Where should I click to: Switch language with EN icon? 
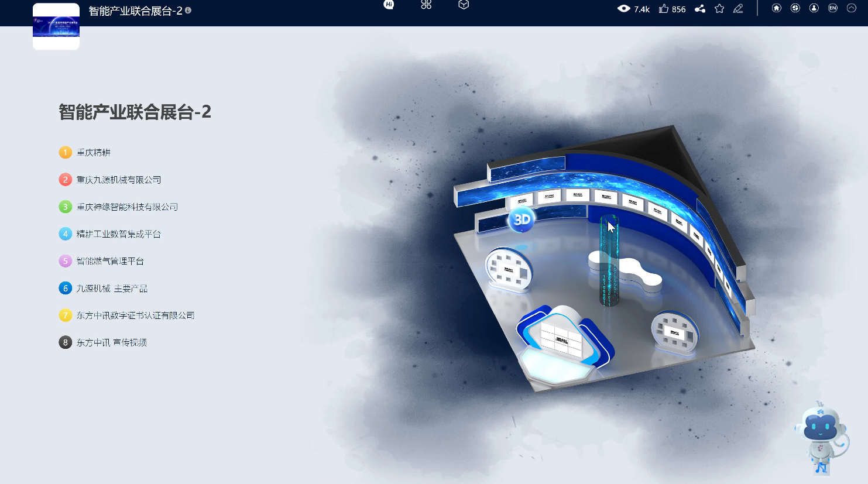pos(833,8)
